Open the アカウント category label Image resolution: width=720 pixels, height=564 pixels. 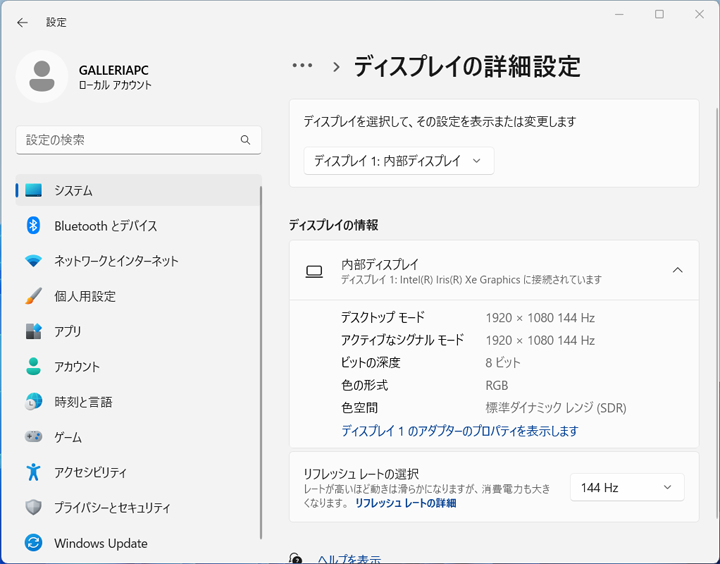[77, 367]
